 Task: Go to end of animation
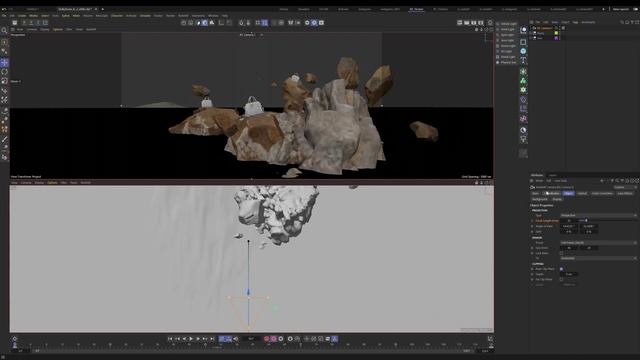212,339
